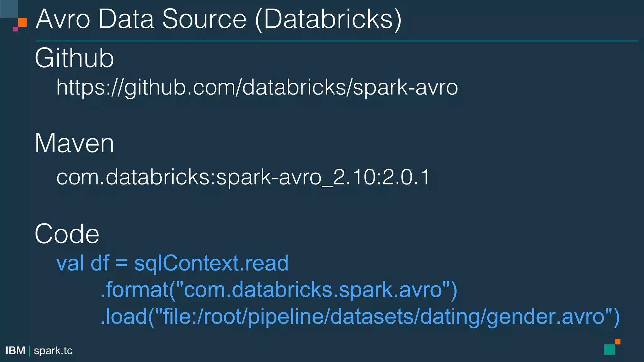Viewport: 644px width, 362px height.
Task: Click the IBM text in the footer
Action: pos(15,350)
